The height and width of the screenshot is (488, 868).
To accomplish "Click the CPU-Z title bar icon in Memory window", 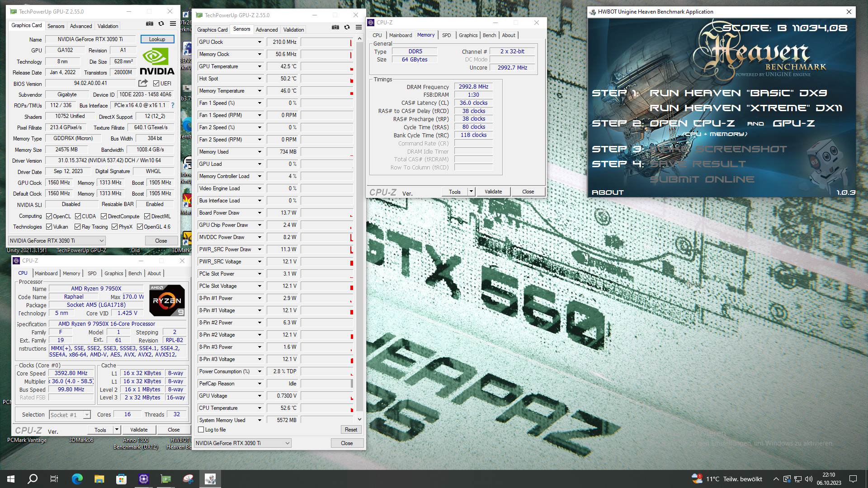I will [x=371, y=22].
